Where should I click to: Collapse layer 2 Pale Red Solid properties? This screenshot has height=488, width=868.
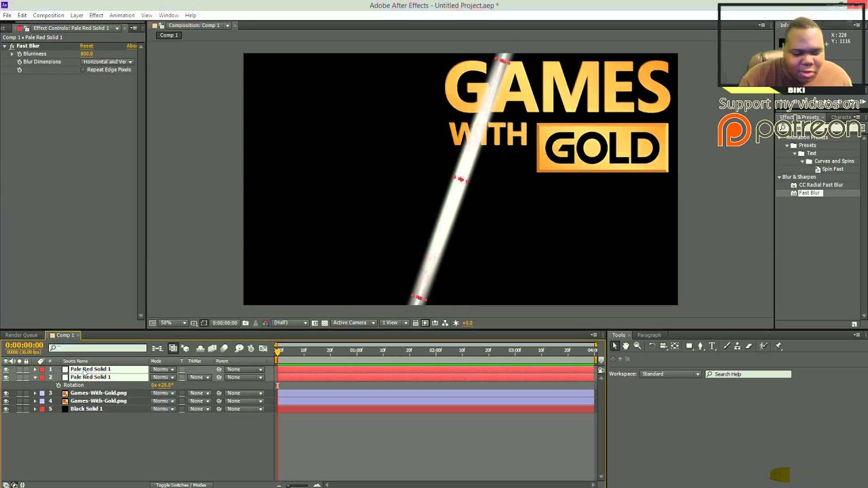pos(35,377)
